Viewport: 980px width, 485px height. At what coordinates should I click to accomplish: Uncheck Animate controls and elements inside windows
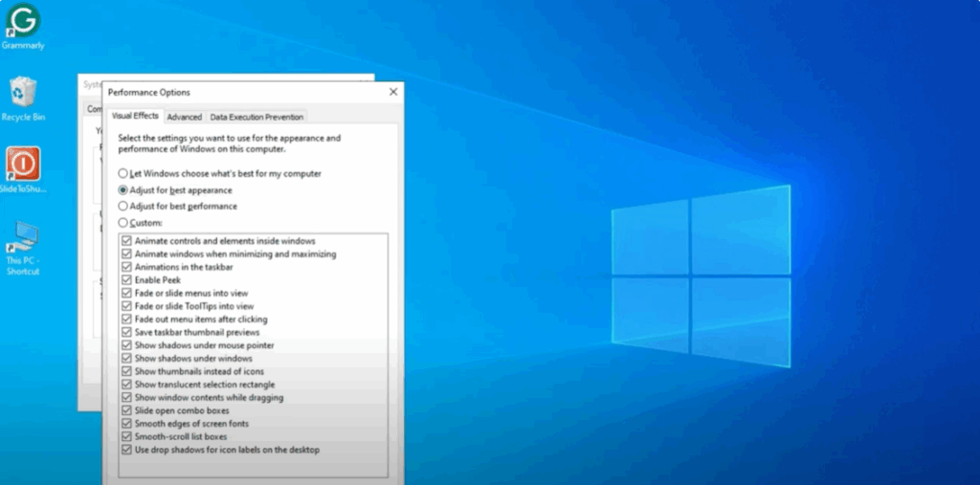pyautogui.click(x=126, y=241)
